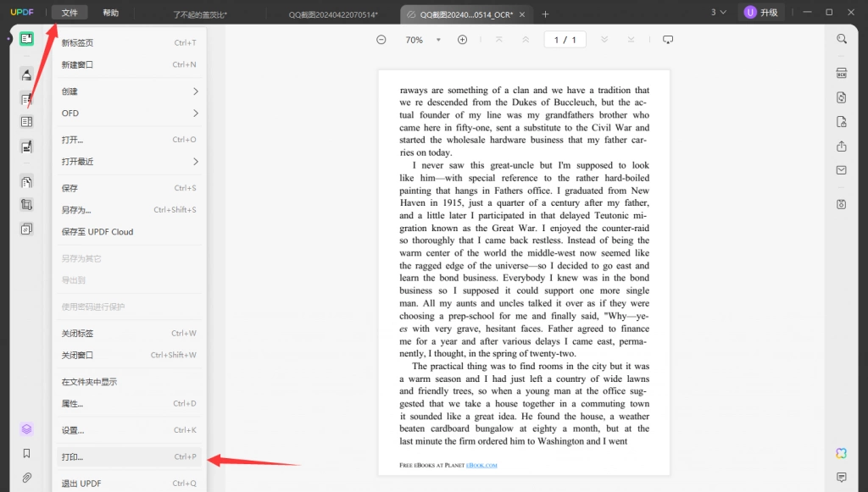Image resolution: width=868 pixels, height=492 pixels.
Task: Choose 新标签页 from the file menu
Action: click(129, 42)
